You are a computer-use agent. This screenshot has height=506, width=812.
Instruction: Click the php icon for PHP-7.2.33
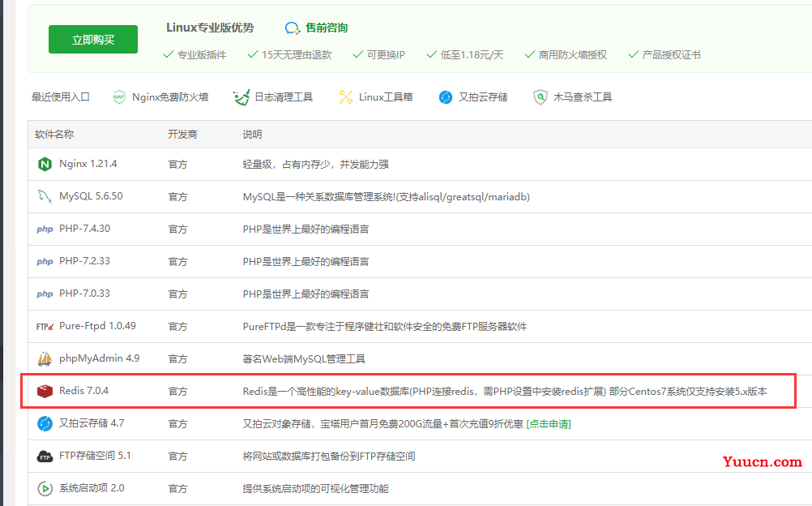(x=45, y=262)
